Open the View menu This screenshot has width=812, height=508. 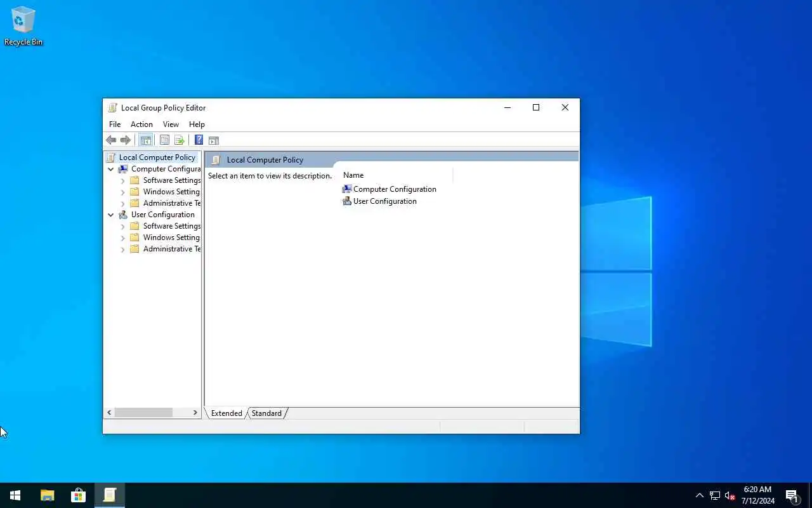pyautogui.click(x=171, y=124)
